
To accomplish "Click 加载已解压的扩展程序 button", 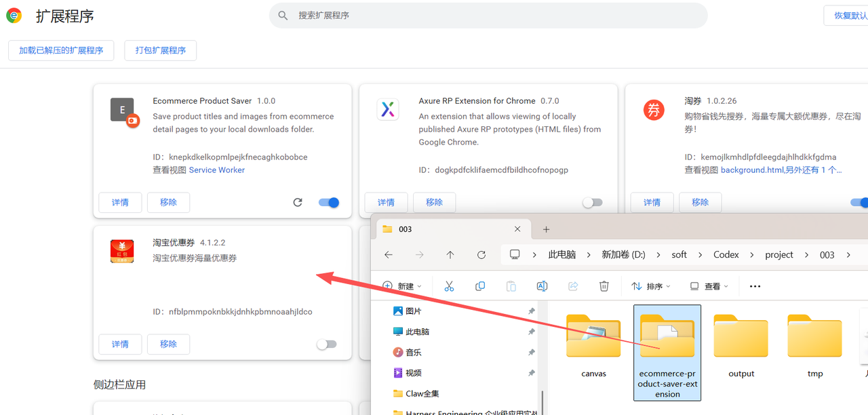I will pyautogui.click(x=61, y=50).
